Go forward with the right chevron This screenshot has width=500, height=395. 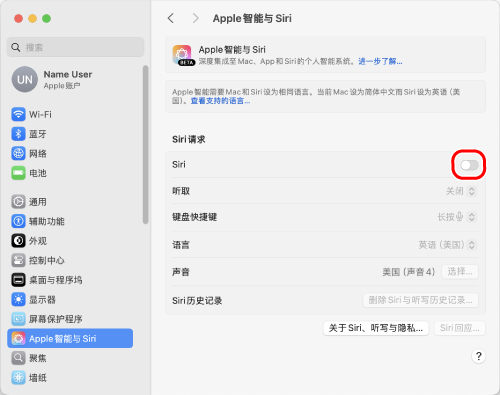[195, 18]
